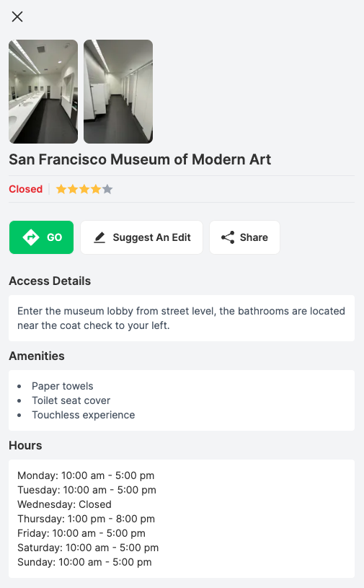
Task: Click the access details description text
Action: [181, 318]
